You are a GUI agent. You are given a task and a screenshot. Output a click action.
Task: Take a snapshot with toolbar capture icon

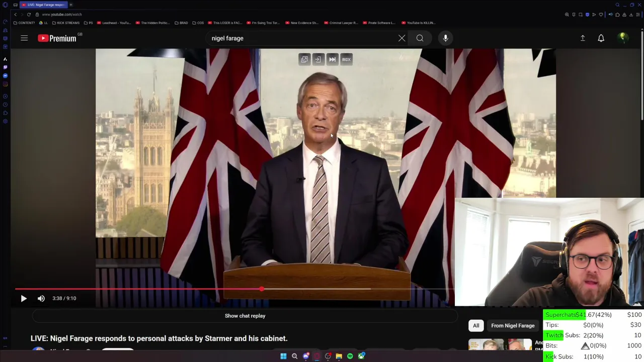pyautogui.click(x=581, y=15)
